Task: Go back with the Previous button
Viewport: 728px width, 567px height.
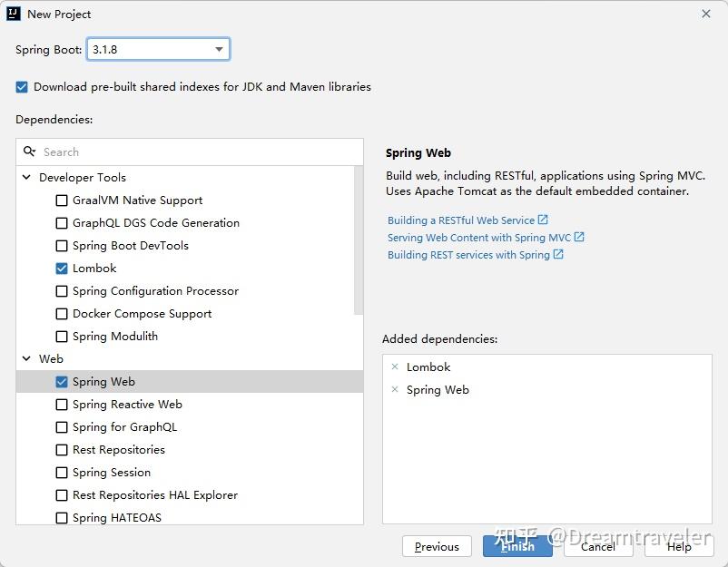Action: (x=437, y=546)
